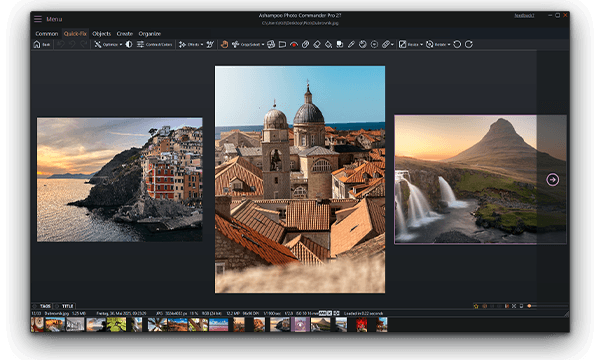Select the red-eye removal tool
The width and height of the screenshot is (600, 360).
tap(294, 44)
